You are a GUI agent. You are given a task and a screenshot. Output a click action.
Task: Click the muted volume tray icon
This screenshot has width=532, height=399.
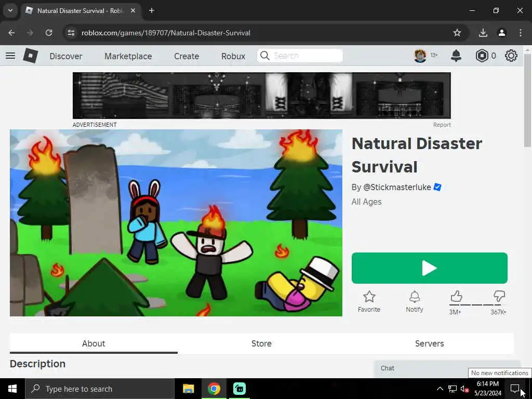click(464, 389)
